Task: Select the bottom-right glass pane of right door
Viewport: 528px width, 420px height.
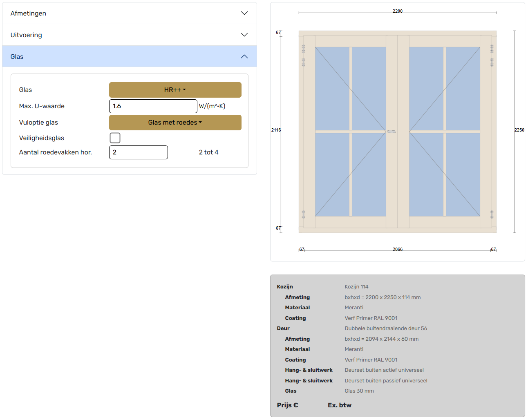Action: click(x=463, y=174)
